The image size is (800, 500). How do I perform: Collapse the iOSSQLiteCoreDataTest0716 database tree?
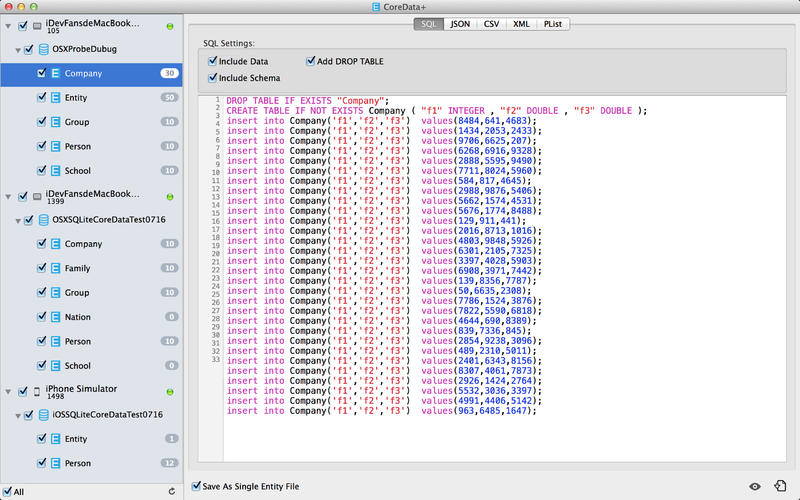pos(18,415)
